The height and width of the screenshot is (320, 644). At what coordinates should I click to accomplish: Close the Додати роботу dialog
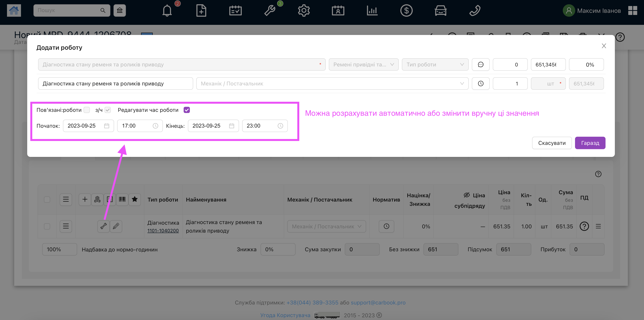pos(604,46)
